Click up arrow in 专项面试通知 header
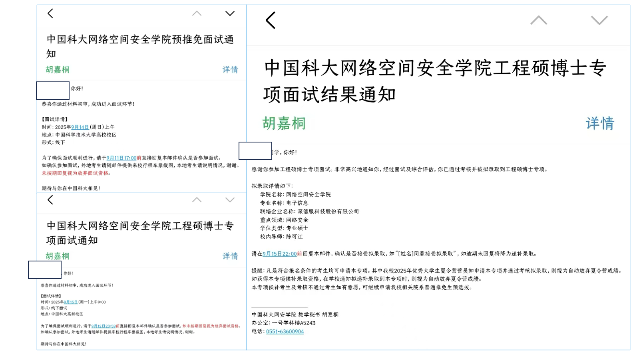Viewport: 641px width, 364px height. (x=196, y=200)
